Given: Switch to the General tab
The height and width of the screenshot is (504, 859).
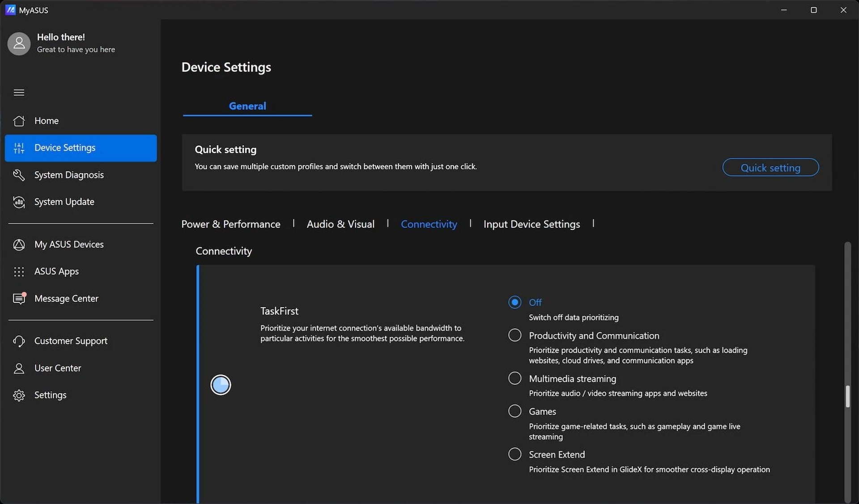Looking at the screenshot, I should click(x=247, y=106).
